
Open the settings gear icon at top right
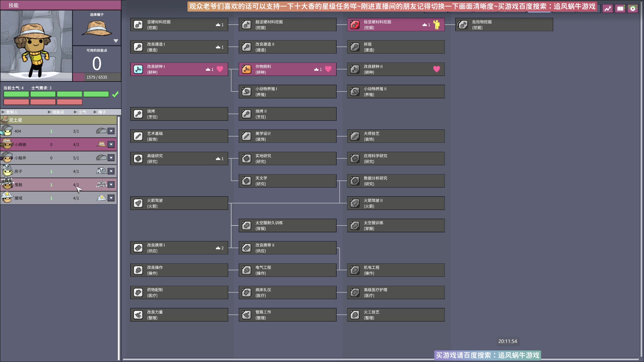[633, 9]
